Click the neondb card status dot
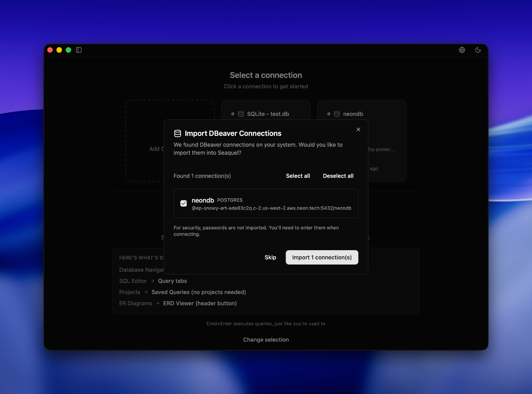 329,114
